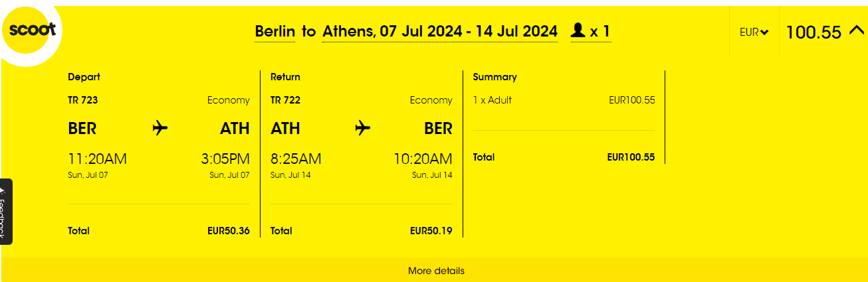
Task: Click the 100.55 total price
Action: 814,32
